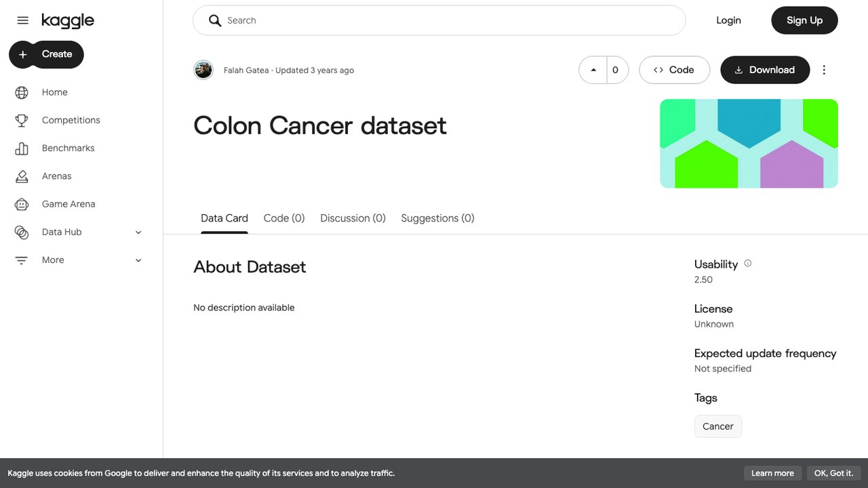Open Game Arena in the sidebar

click(x=68, y=204)
